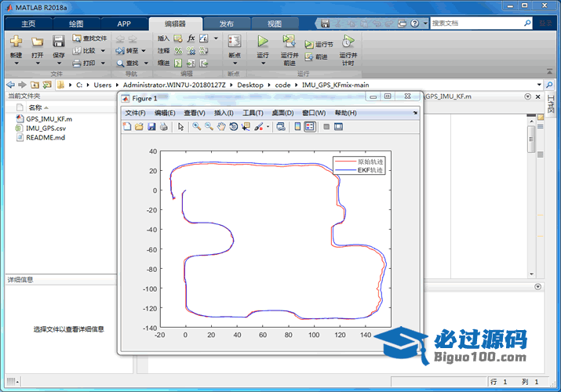The height and width of the screenshot is (392, 561).
Task: Select the Data Cursor tool in Figure toolbar
Action: 245,126
